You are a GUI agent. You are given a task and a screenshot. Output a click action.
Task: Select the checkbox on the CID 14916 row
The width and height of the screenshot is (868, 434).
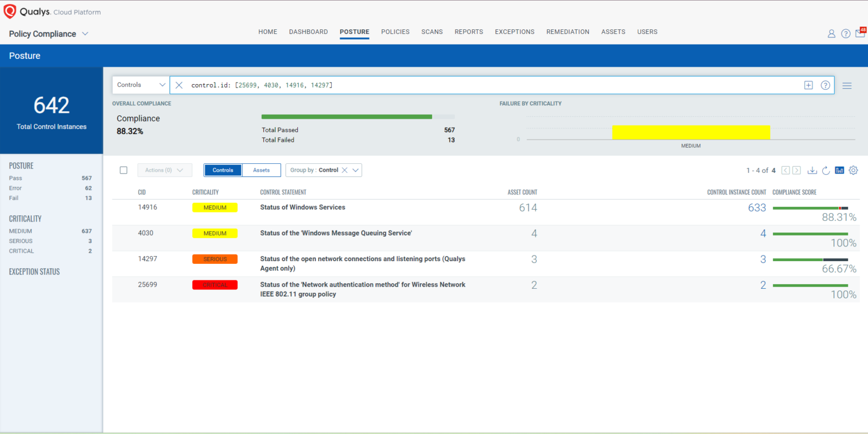coord(124,207)
